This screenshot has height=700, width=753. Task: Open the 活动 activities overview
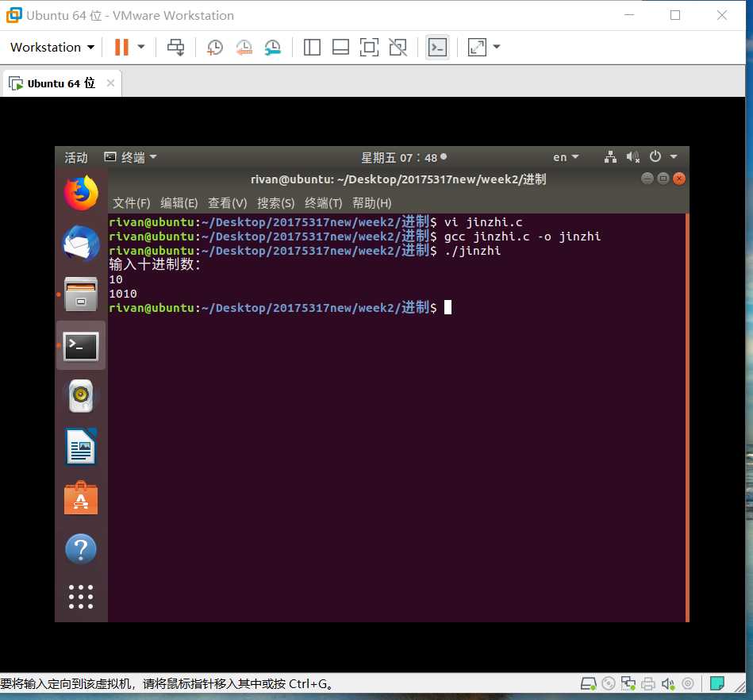76,157
